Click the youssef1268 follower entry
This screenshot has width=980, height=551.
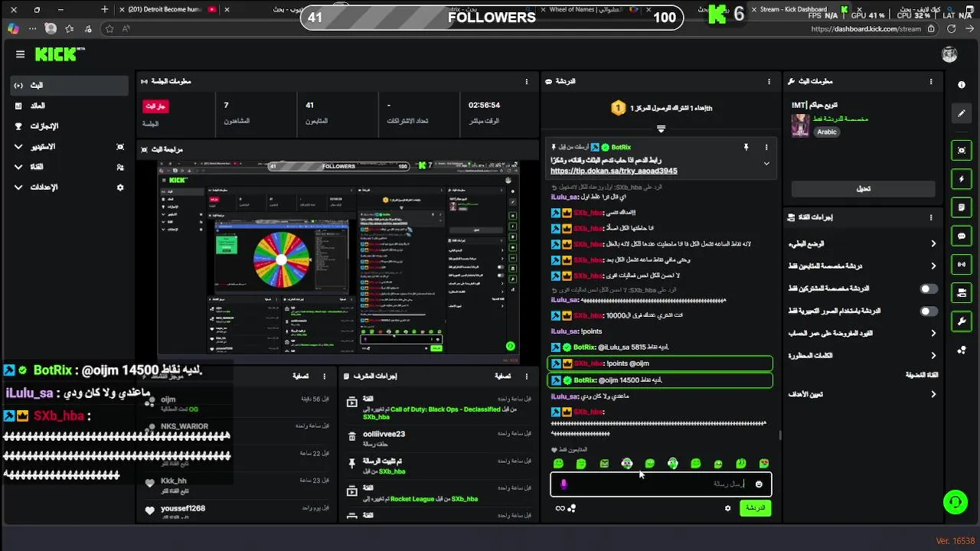237,511
